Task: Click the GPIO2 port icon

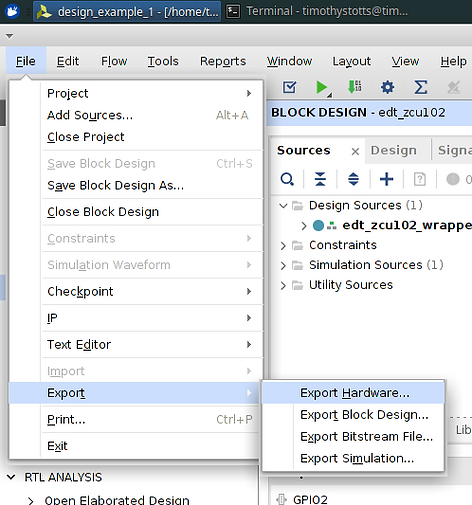Action: pyautogui.click(x=281, y=499)
